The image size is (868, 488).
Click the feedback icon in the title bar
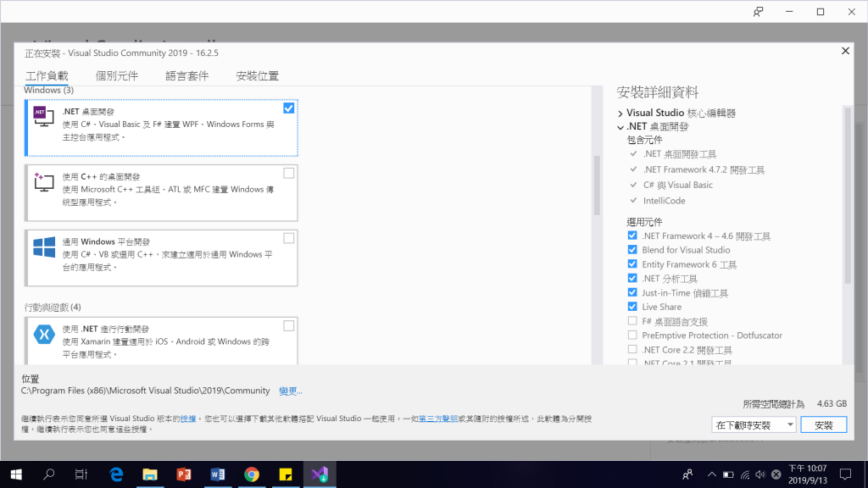click(759, 12)
